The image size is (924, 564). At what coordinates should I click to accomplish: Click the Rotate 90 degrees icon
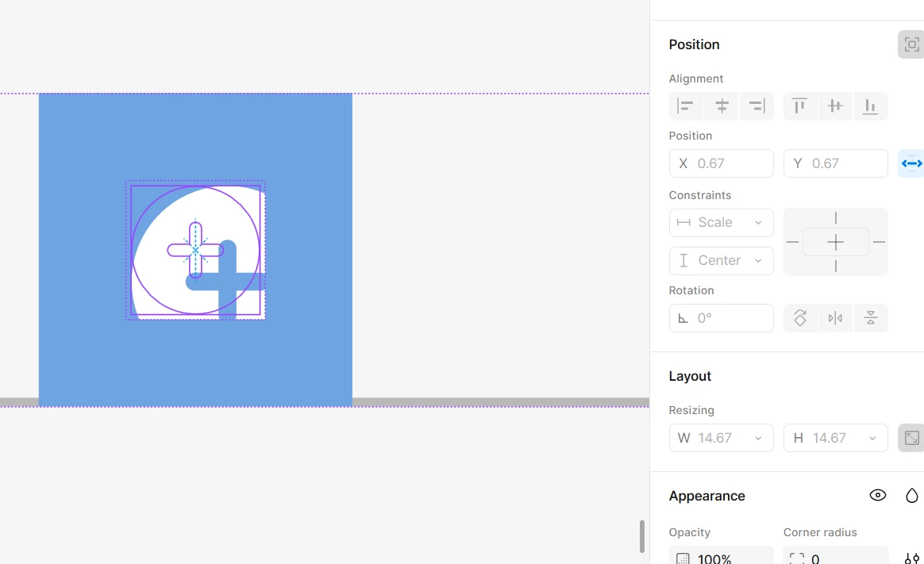(x=799, y=318)
